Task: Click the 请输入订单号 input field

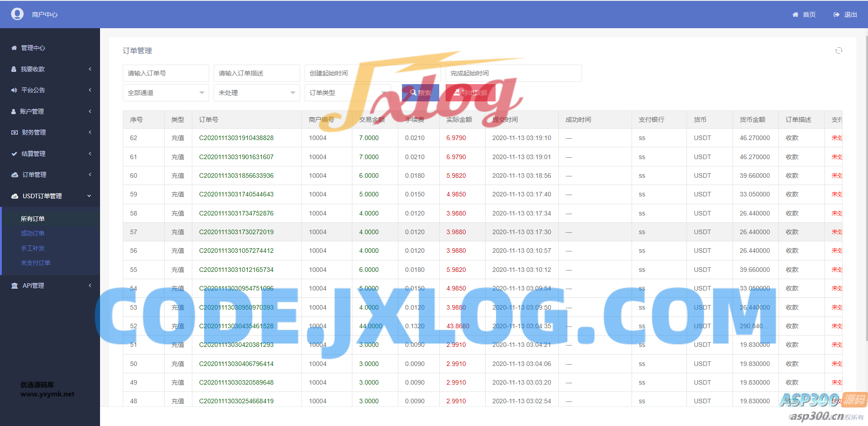Action: point(166,73)
